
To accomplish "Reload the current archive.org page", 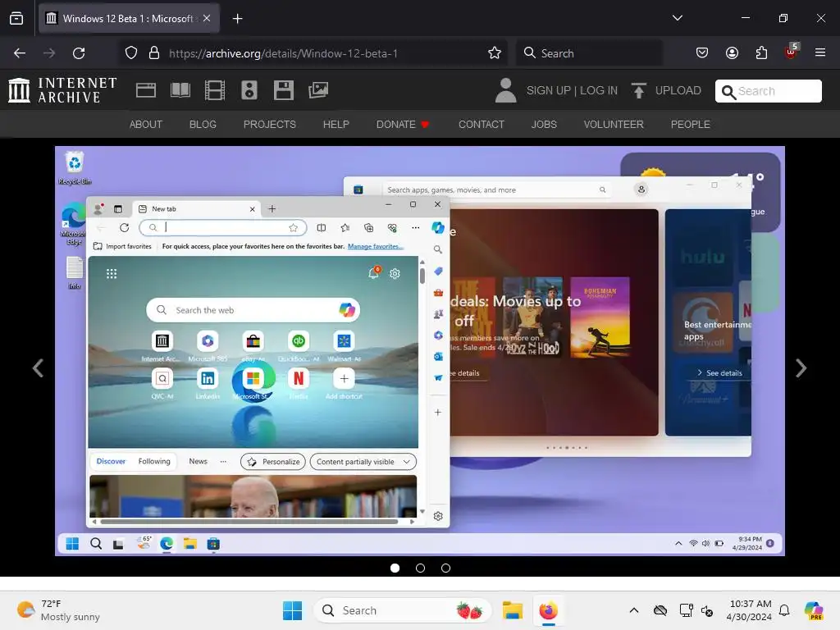I will [x=79, y=53].
